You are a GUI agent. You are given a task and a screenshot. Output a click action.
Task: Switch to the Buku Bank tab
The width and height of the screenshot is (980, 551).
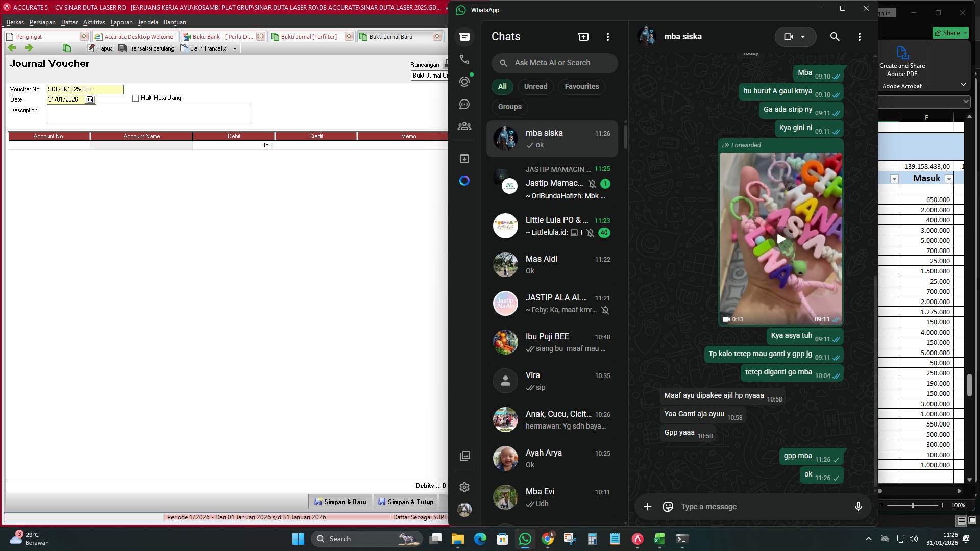coord(219,36)
